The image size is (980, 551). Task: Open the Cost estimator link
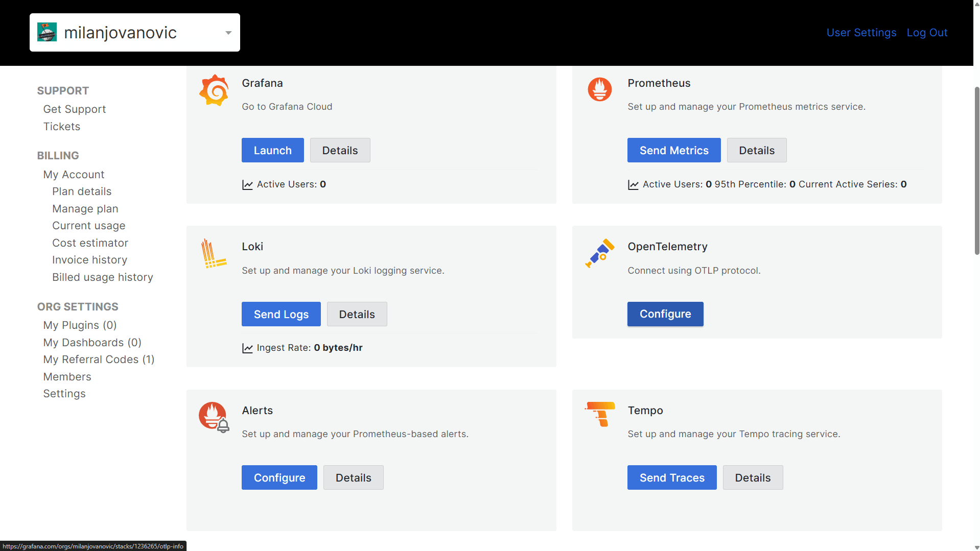tap(90, 243)
